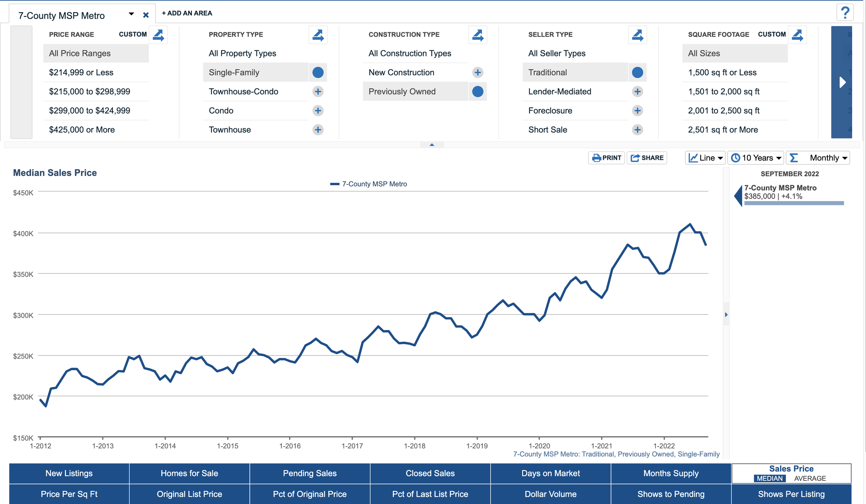This screenshot has height=504, width=866.
Task: Click the Price Range share arrow icon
Action: (158, 35)
